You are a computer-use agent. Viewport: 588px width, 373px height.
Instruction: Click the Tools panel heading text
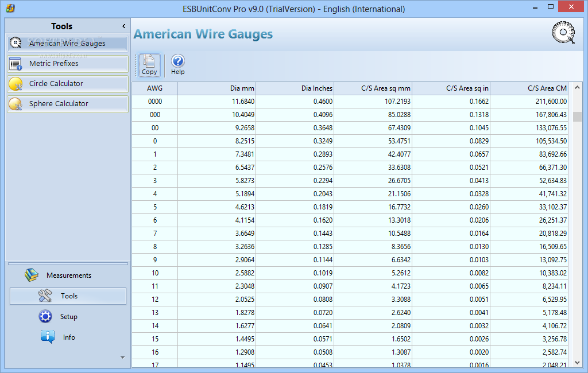point(61,26)
